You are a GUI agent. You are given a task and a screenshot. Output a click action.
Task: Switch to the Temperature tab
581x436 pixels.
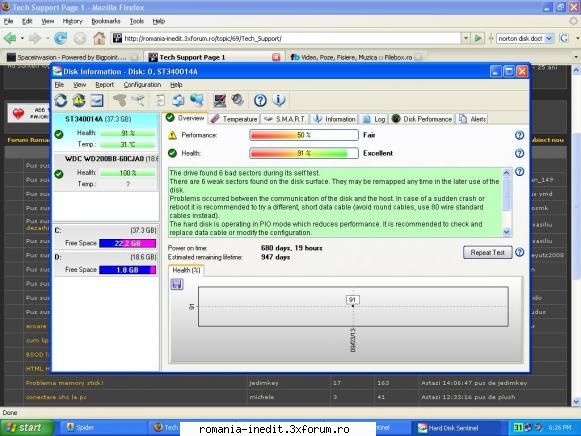point(235,119)
